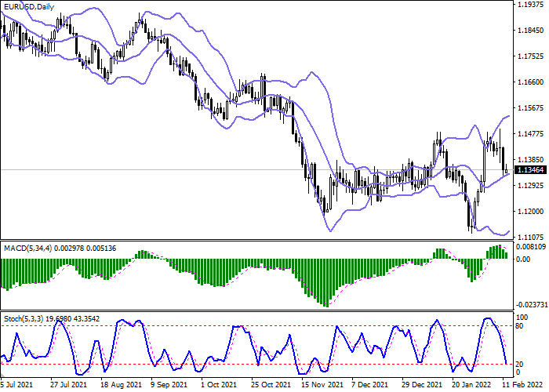Click date label 1 Oct 2021

(220, 385)
